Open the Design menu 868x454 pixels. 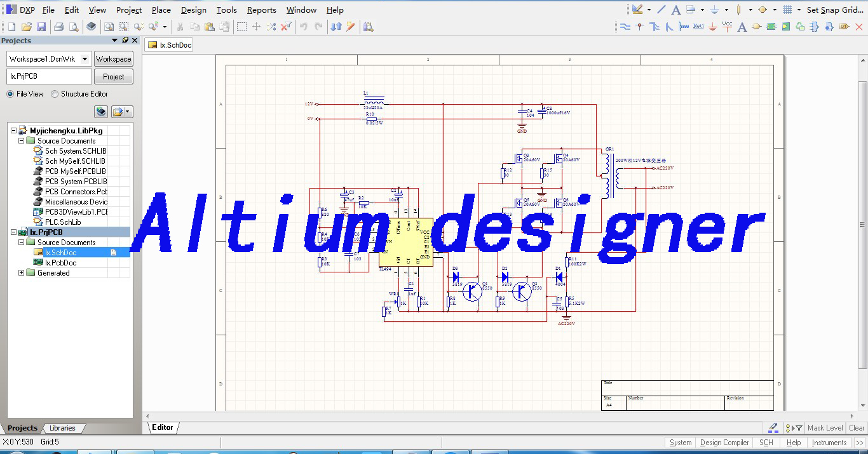[193, 10]
